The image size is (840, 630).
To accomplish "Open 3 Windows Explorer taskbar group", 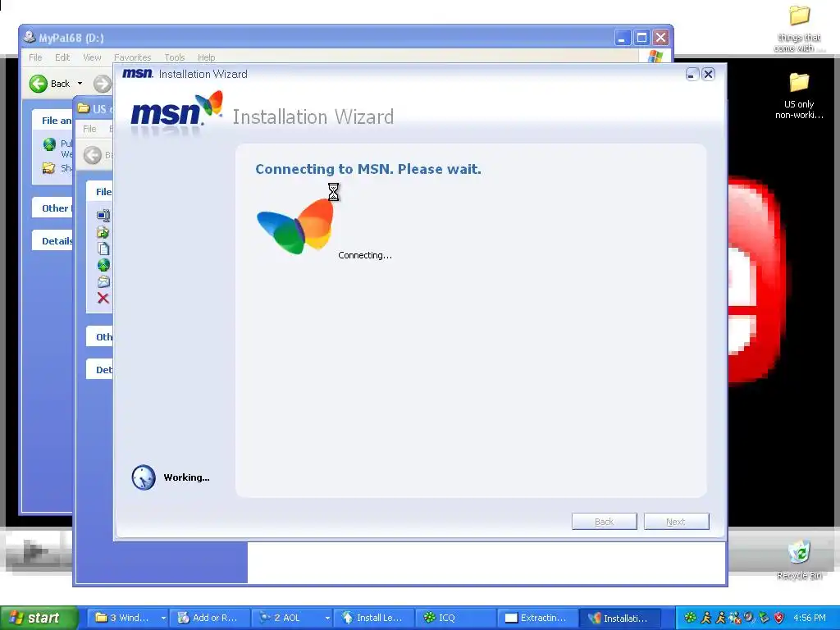I will [129, 618].
